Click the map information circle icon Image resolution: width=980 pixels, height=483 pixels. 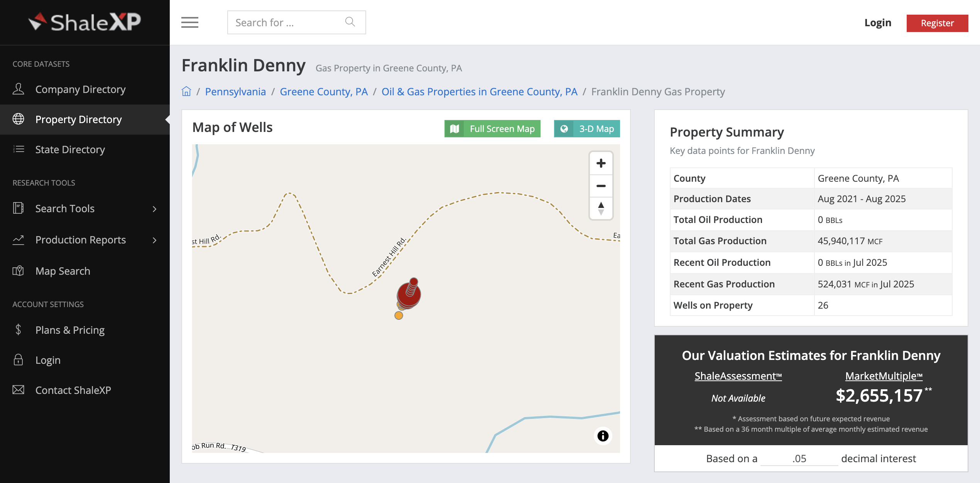point(602,436)
